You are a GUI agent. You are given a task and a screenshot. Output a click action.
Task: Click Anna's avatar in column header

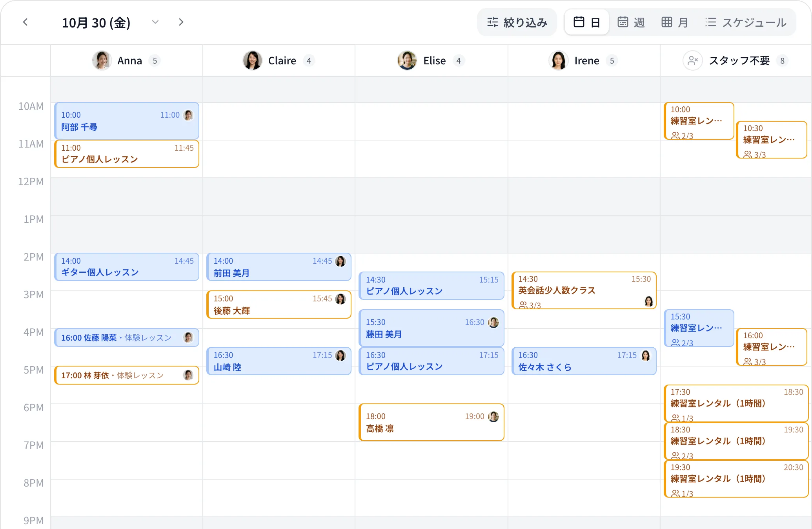coord(102,60)
